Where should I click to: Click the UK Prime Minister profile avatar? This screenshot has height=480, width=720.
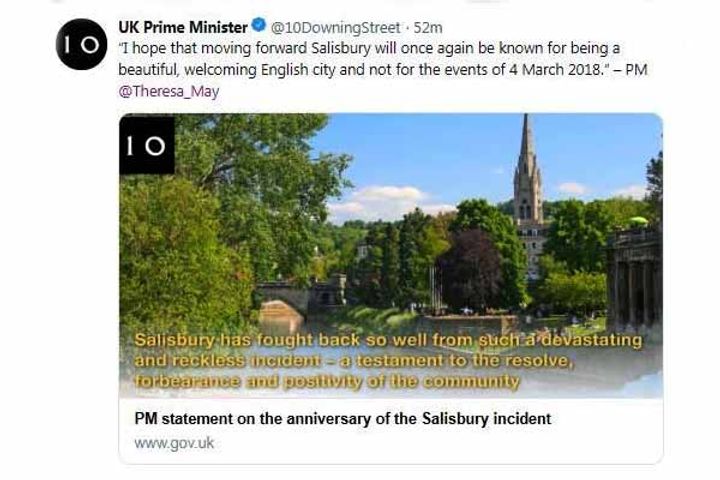[x=81, y=44]
